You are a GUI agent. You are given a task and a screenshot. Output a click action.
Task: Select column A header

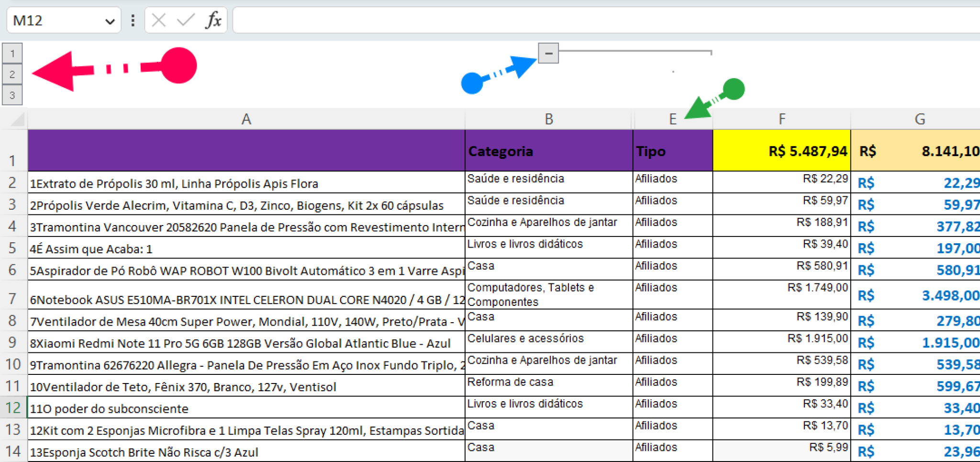246,119
